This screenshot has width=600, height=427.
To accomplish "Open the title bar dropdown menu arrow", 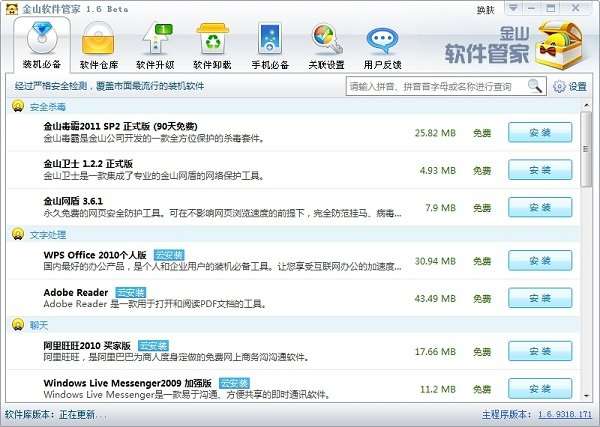I will tap(513, 8).
